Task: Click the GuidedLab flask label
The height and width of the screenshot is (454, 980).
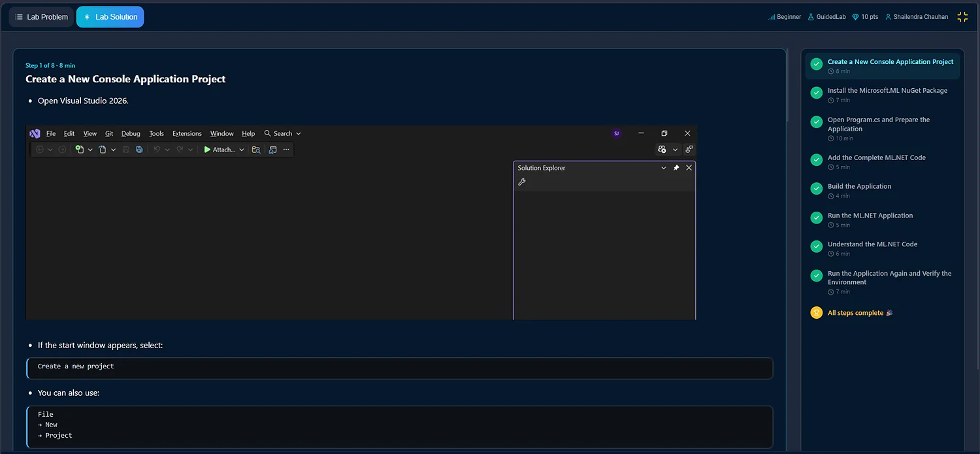Action: click(x=826, y=17)
